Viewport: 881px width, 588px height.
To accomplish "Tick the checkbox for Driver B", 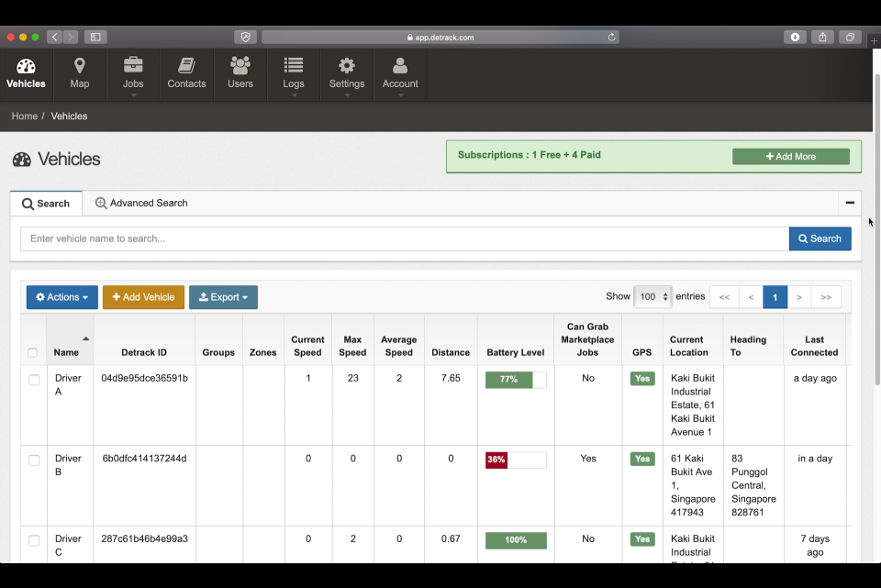I will (34, 460).
